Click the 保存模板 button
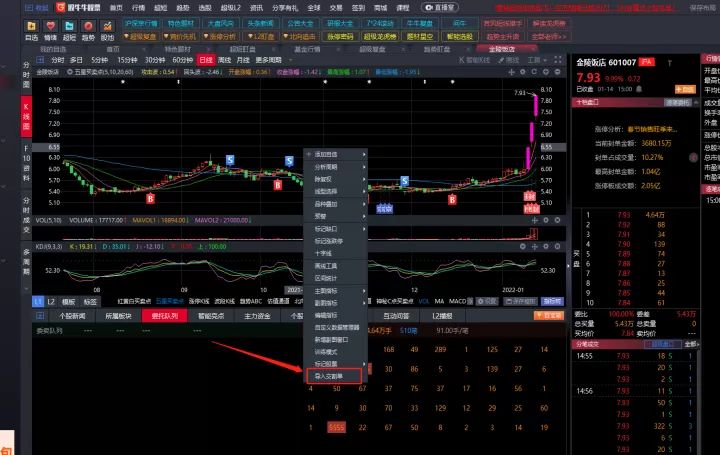Viewport: 720px width, 455px height. [x=521, y=301]
